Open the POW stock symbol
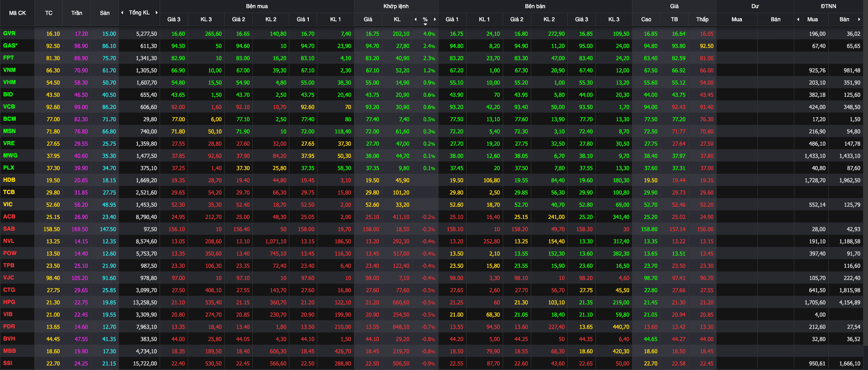 (9, 253)
